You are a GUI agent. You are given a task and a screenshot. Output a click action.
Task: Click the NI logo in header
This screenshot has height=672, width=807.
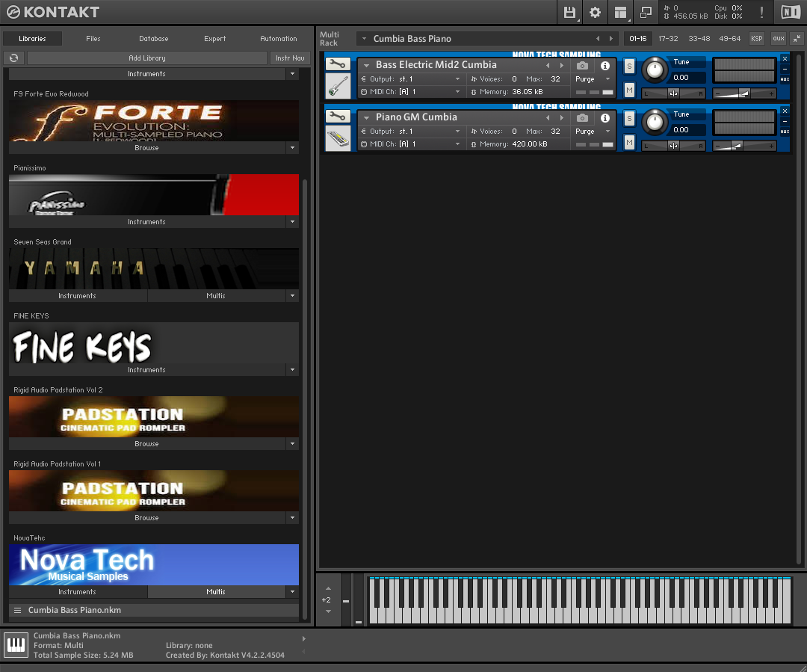[x=791, y=13]
